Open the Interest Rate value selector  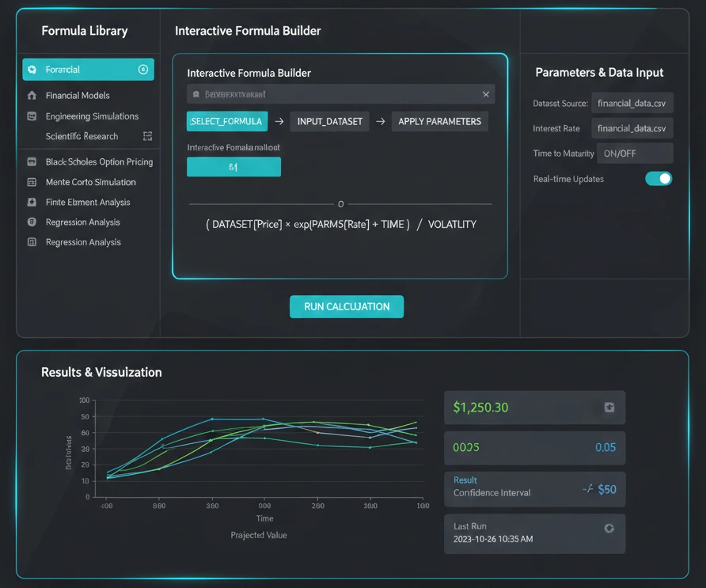(632, 128)
